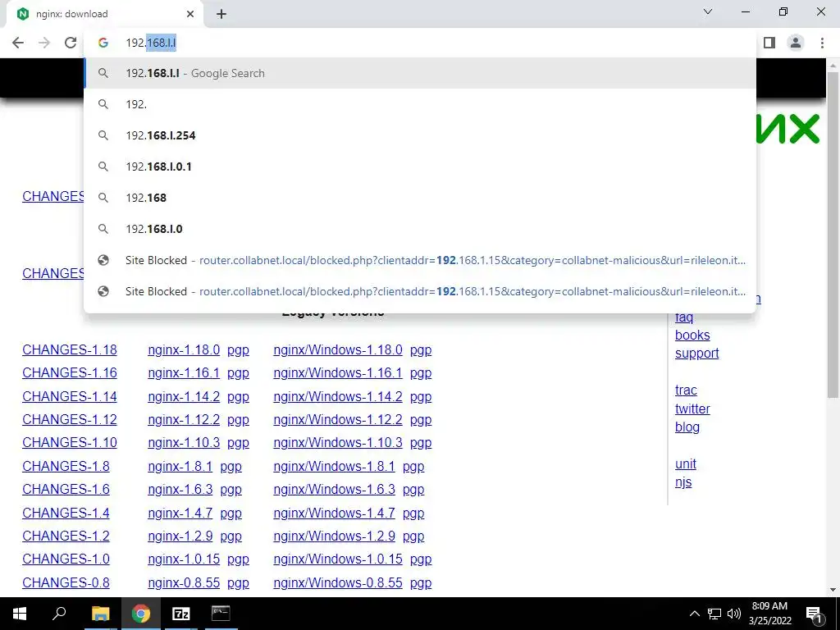
Task: Open CHANGES-1.8 link
Action: (x=66, y=466)
